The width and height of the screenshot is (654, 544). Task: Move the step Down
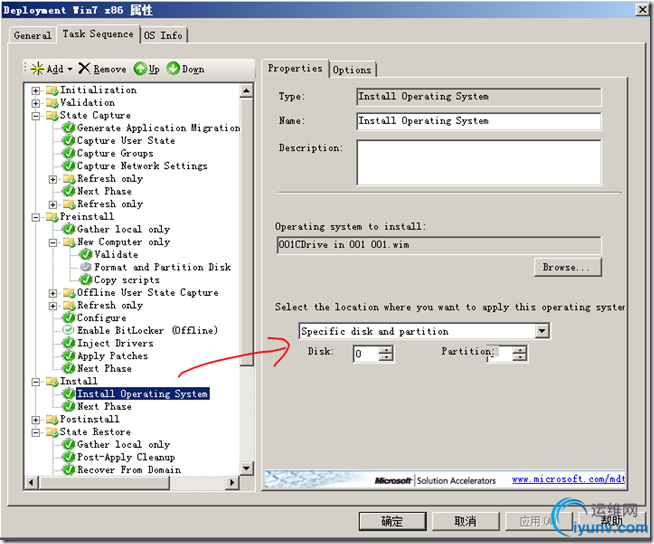[x=185, y=68]
